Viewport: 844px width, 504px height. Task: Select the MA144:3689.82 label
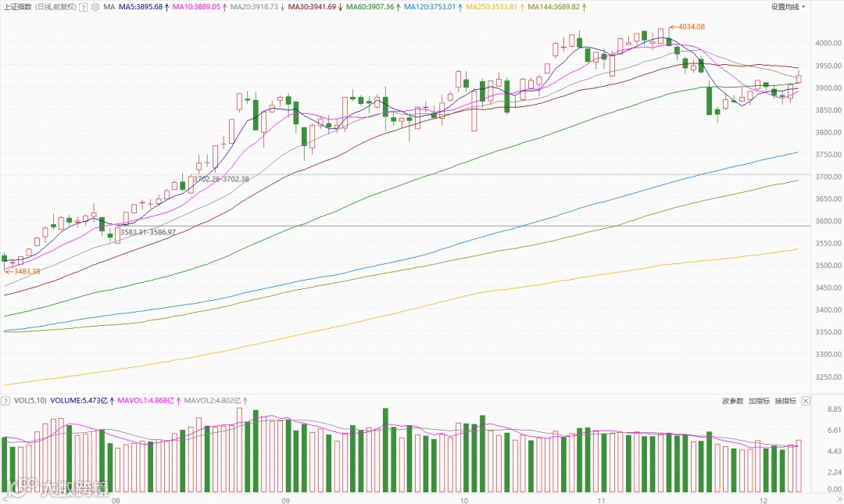pos(554,8)
